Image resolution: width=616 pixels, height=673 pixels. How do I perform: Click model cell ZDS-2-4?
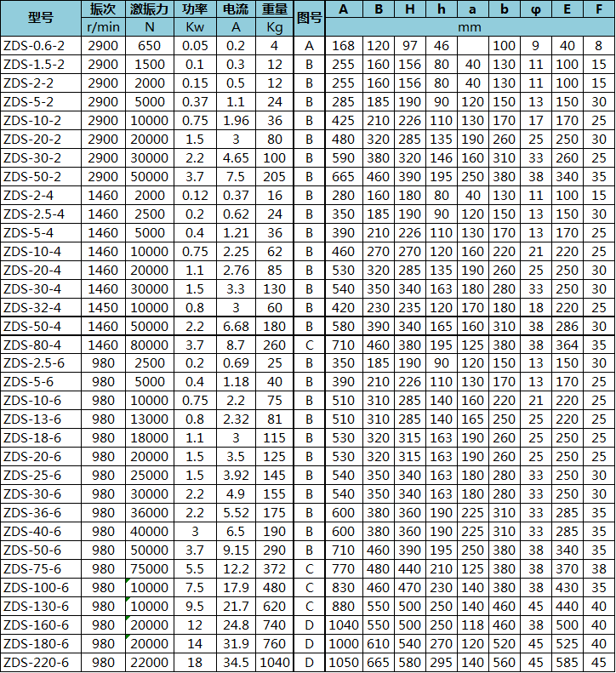point(41,196)
